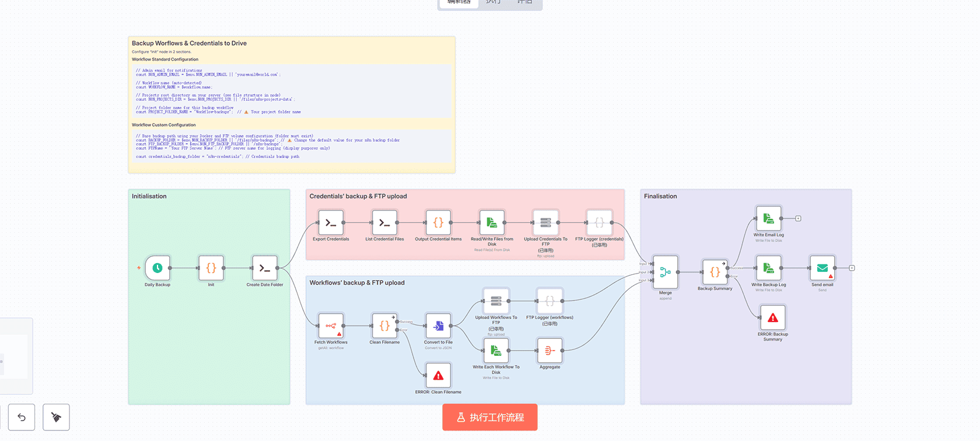Click the Merge node in Finalisation
The height and width of the screenshot is (441, 980).
pos(666,272)
